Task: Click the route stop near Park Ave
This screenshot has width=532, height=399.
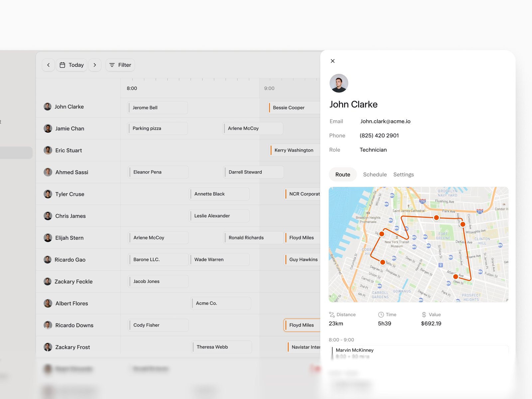Action: pyautogui.click(x=436, y=217)
